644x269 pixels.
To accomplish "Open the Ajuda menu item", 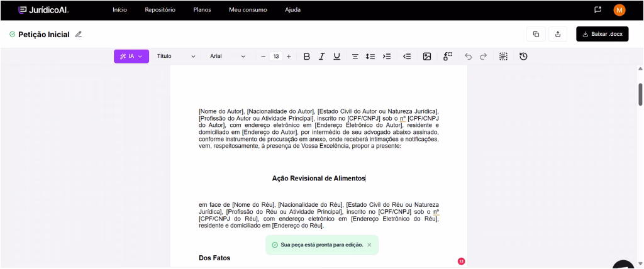I will tap(293, 10).
